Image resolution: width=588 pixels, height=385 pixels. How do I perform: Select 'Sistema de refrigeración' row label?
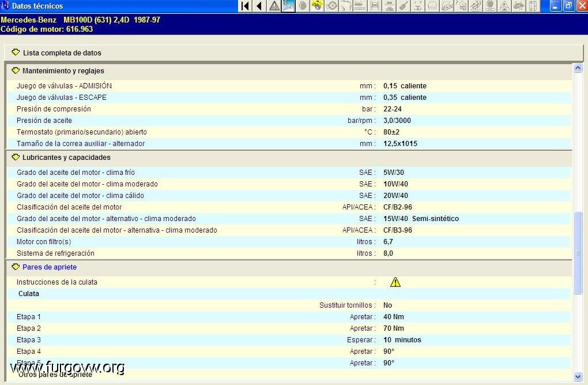point(55,253)
